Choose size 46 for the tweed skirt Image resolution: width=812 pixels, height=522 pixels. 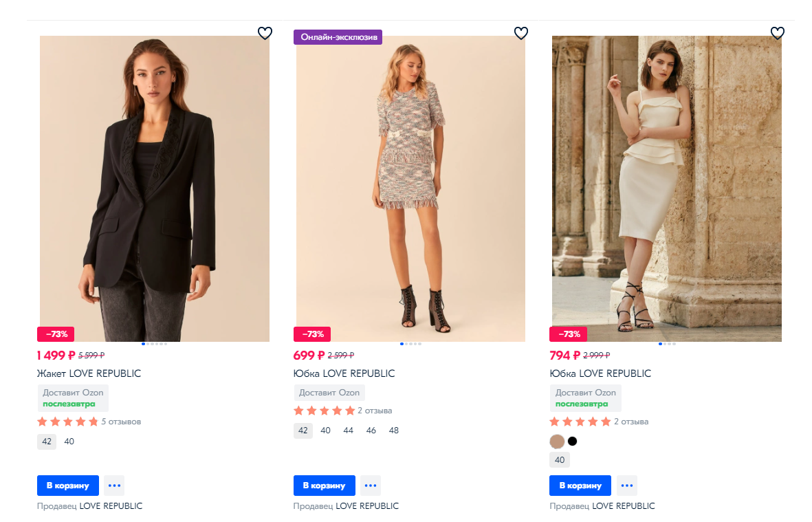click(371, 431)
